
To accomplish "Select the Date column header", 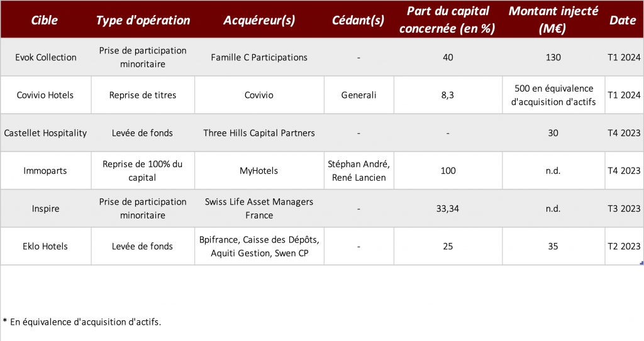I will coord(623,19).
